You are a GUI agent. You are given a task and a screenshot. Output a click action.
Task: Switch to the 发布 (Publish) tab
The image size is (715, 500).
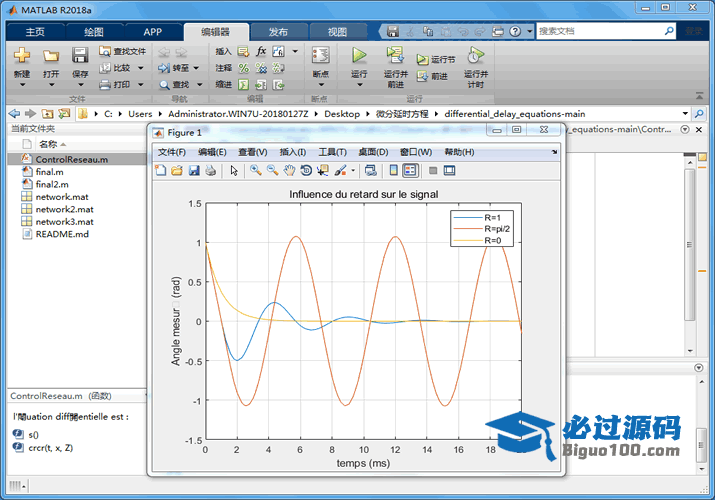coord(278,32)
